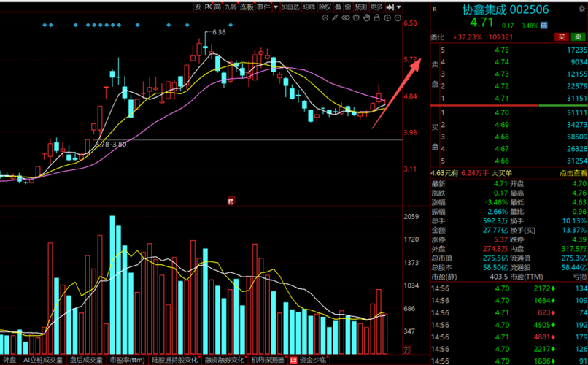588x365 pixels.
Task: Click the 总市值 value 275.5亿
Action: point(495,258)
